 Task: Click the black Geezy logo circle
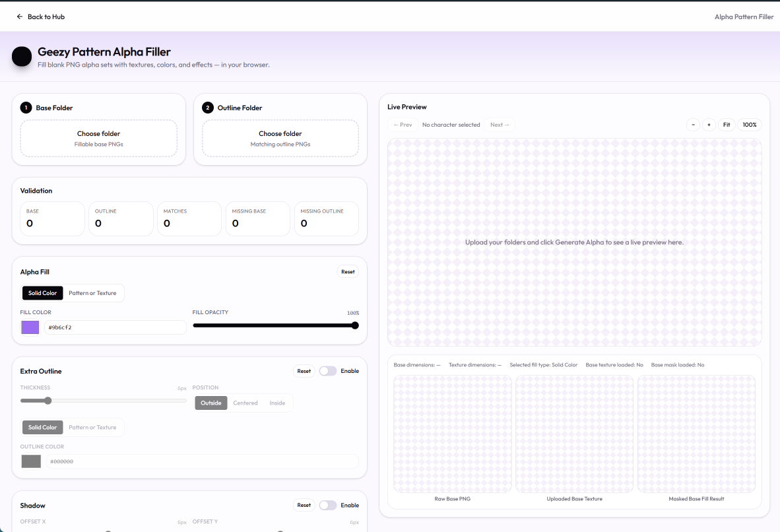(x=22, y=57)
